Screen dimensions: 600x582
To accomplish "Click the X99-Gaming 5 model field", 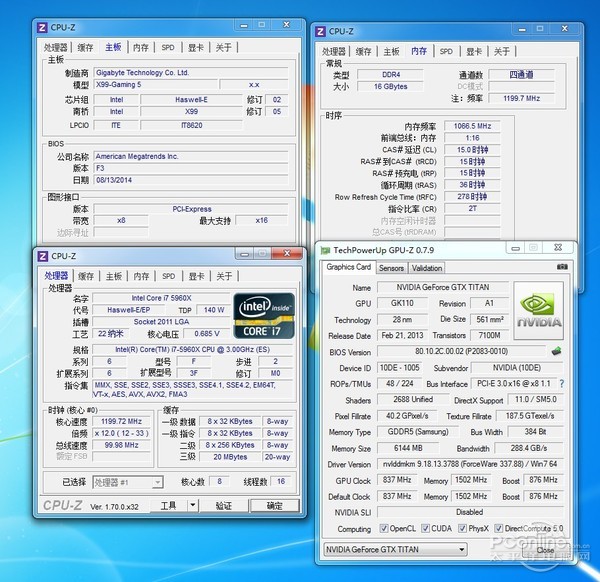I will (x=156, y=85).
